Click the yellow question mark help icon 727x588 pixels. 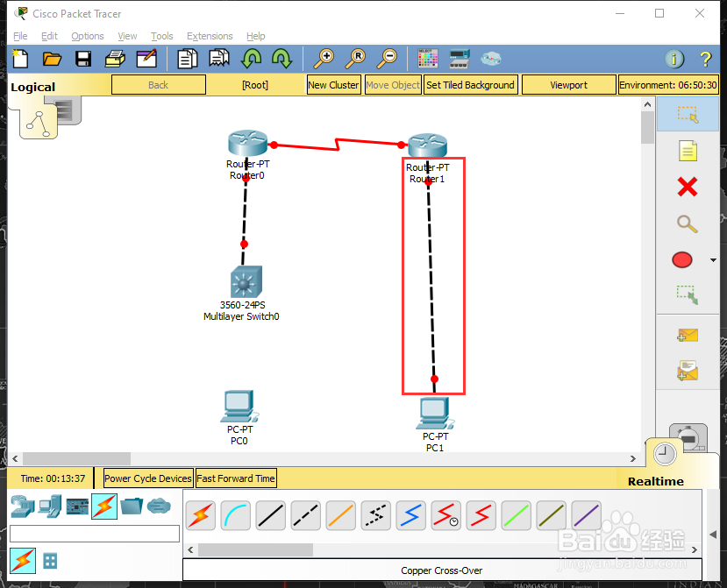pos(705,59)
